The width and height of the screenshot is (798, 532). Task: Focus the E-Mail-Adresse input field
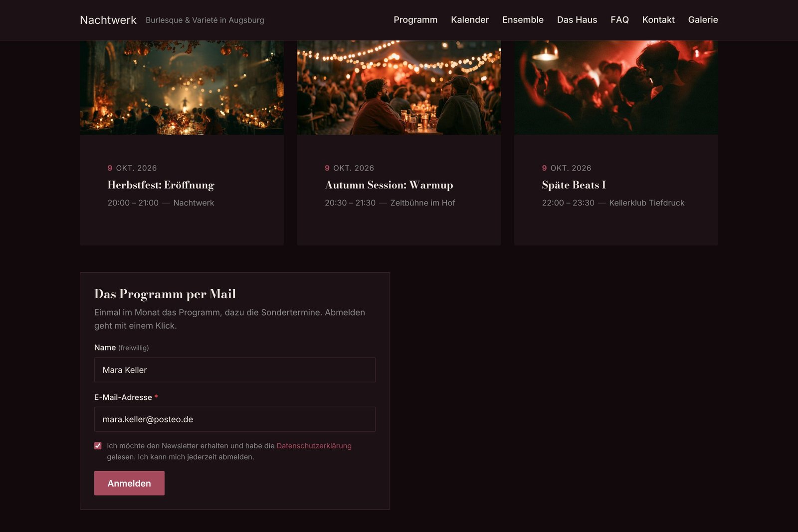tap(235, 419)
